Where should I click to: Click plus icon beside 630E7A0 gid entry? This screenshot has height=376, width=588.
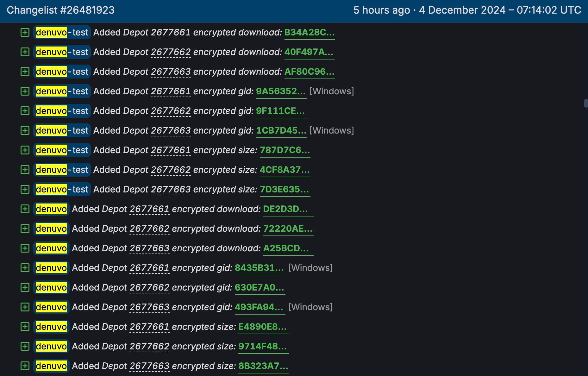(25, 287)
